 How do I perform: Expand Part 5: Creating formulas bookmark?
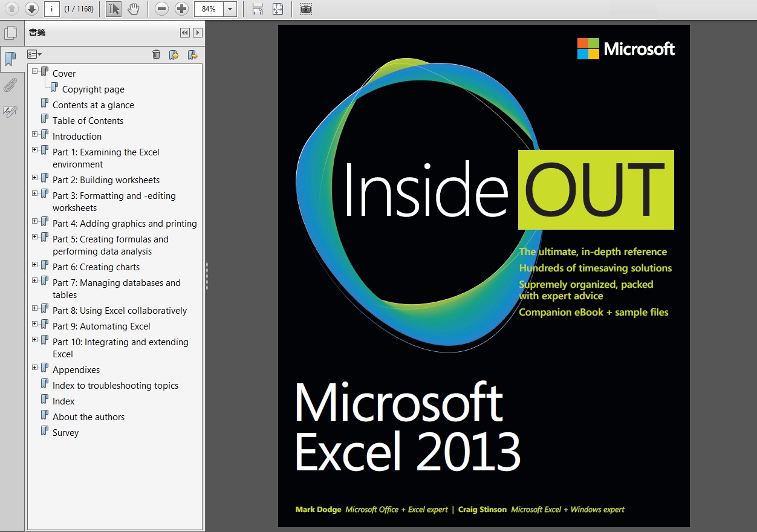pyautogui.click(x=35, y=237)
